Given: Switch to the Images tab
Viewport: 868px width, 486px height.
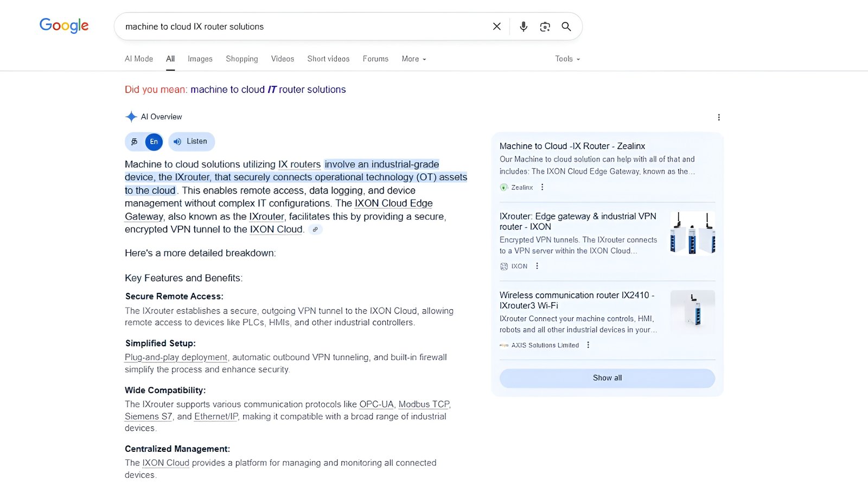Looking at the screenshot, I should 200,59.
